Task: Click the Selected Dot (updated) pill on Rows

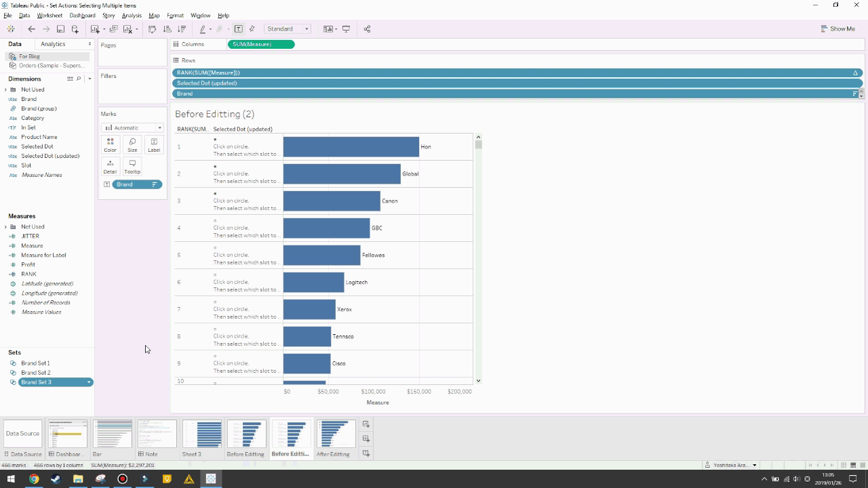Action: (x=517, y=83)
